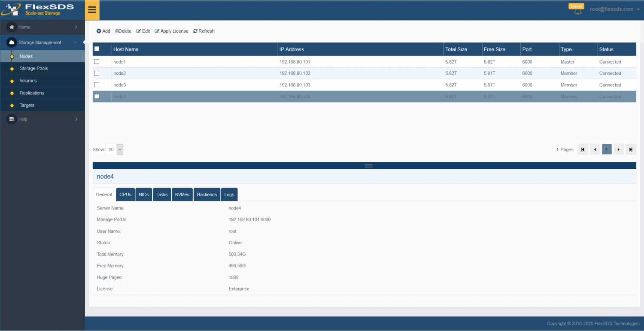Switch to the NVMes tab
This screenshot has width=644, height=331.
[182, 194]
